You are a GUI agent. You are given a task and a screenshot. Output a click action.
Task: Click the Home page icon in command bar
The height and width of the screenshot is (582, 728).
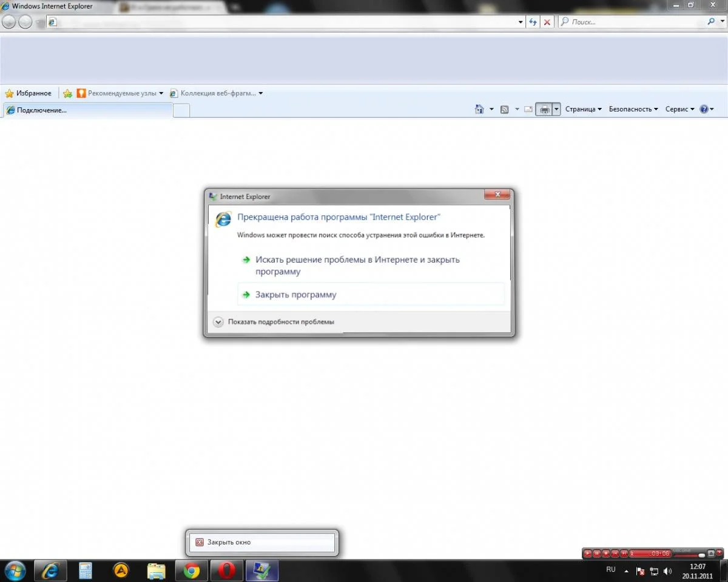pos(479,109)
